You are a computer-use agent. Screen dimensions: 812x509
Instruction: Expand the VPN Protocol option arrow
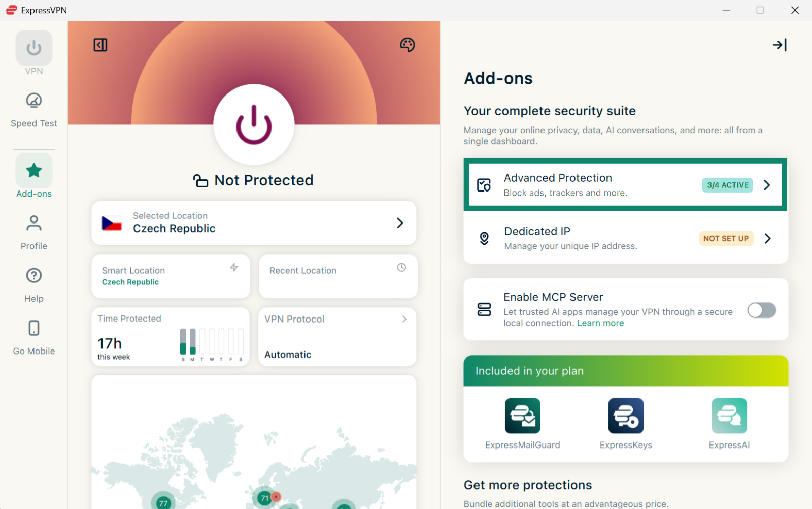click(x=404, y=319)
